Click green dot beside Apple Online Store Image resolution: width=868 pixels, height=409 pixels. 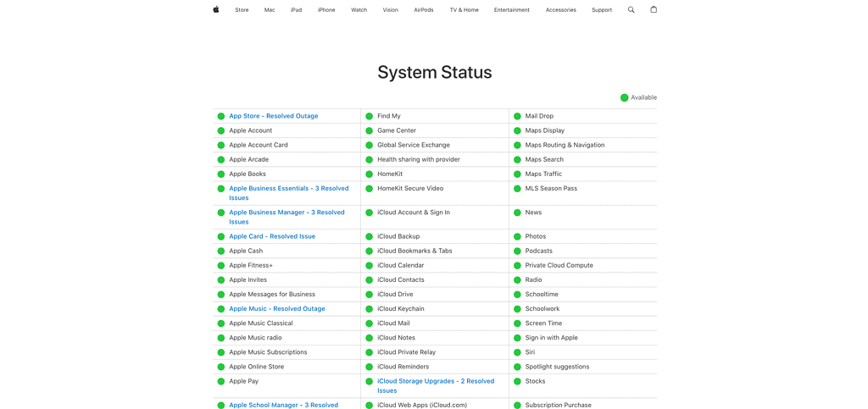pyautogui.click(x=221, y=367)
